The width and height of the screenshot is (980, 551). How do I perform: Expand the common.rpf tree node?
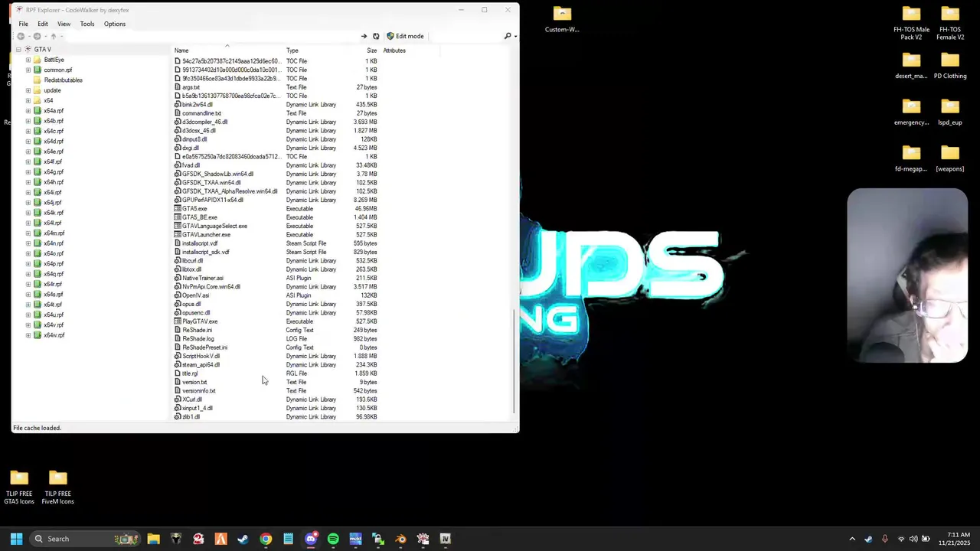click(x=28, y=70)
